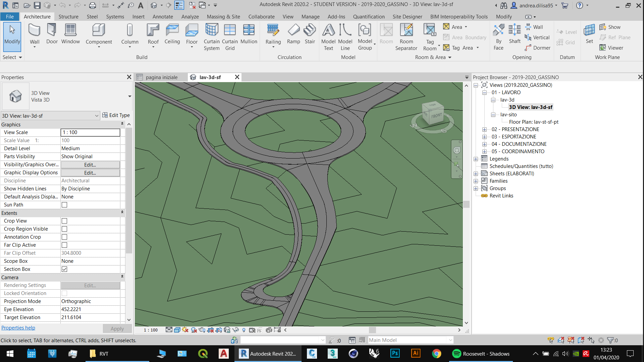Enable the Crop View checkbox
The width and height of the screenshot is (644, 362).
(64, 221)
